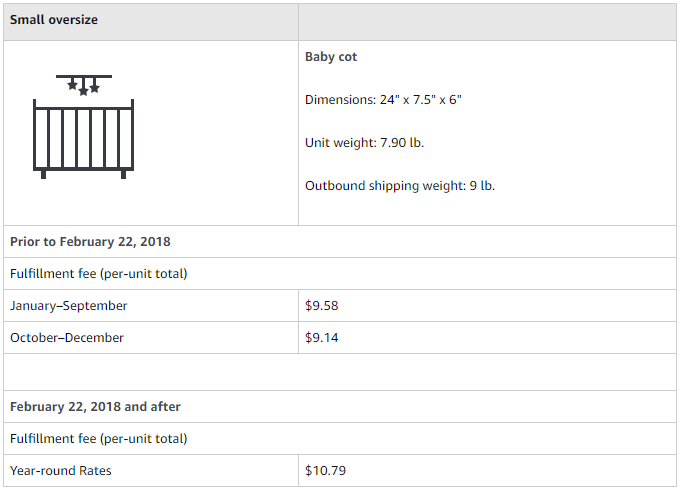The height and width of the screenshot is (492, 681).
Task: Click the $9.58 fee value
Action: pyautogui.click(x=321, y=306)
